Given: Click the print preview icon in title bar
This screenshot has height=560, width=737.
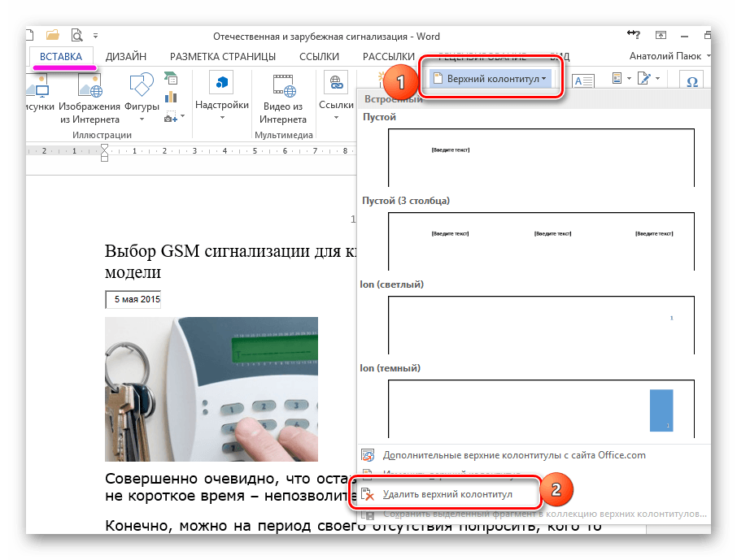Looking at the screenshot, I should point(77,35).
